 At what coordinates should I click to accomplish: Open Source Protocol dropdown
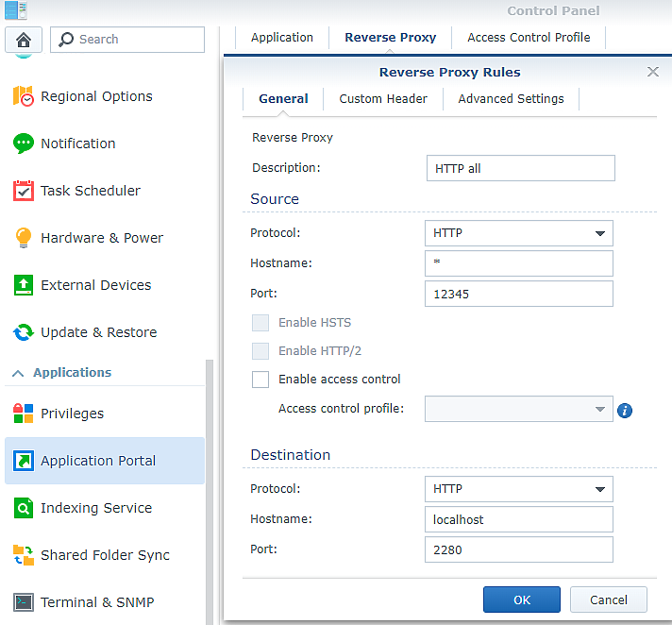(518, 233)
